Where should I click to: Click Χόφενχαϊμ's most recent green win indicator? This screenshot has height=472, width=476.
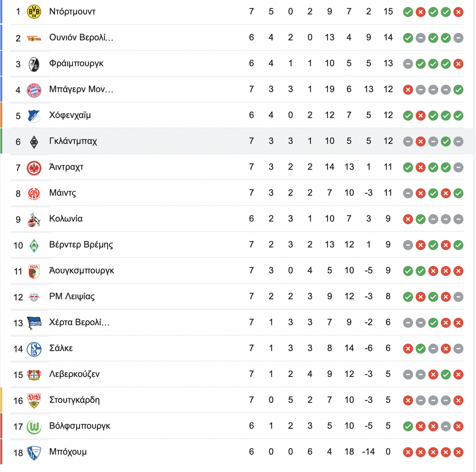pos(459,116)
